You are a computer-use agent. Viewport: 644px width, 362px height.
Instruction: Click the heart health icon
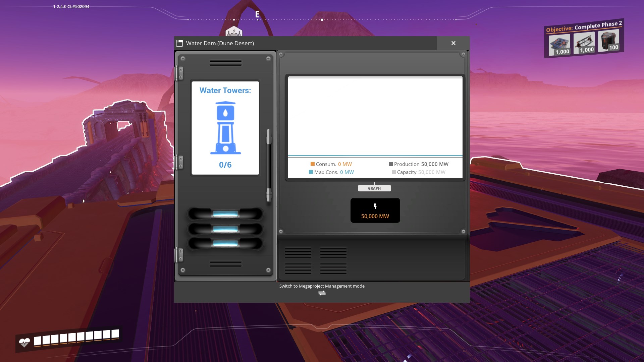point(24,343)
